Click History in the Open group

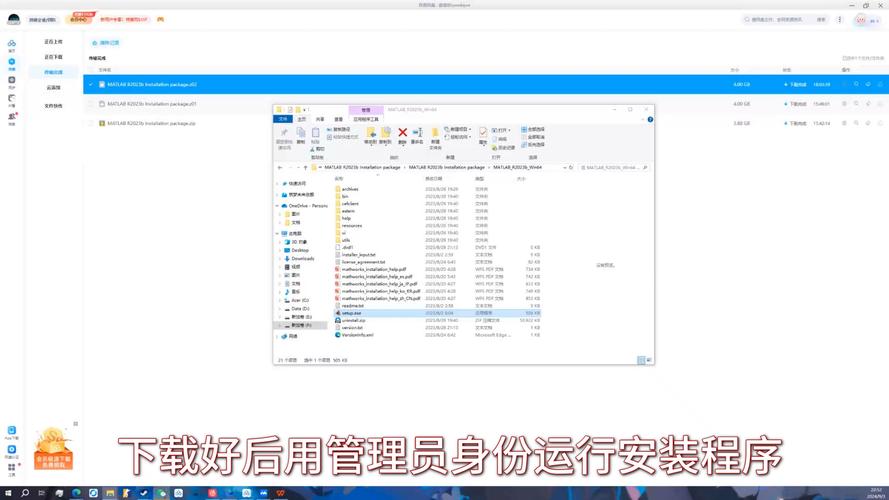[503, 147]
